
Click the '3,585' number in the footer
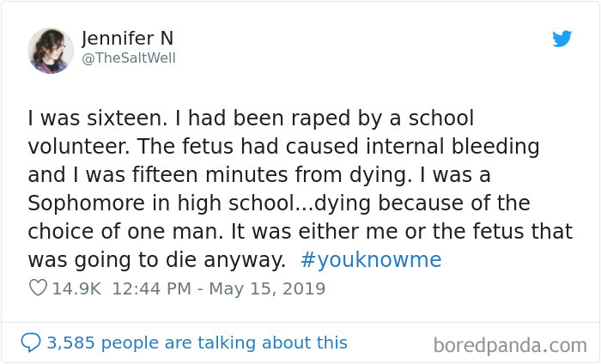(x=70, y=343)
